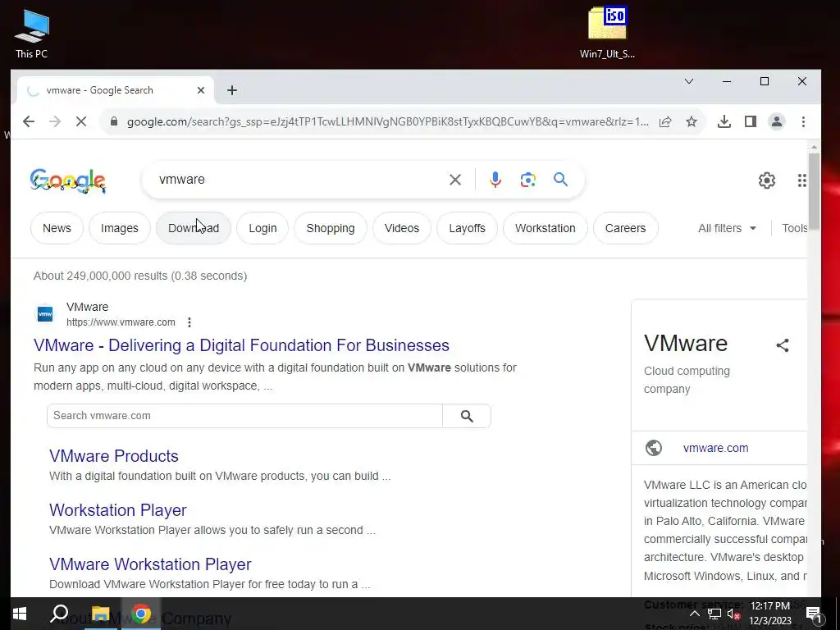
Task: Start voice search with microphone icon
Action: click(495, 180)
